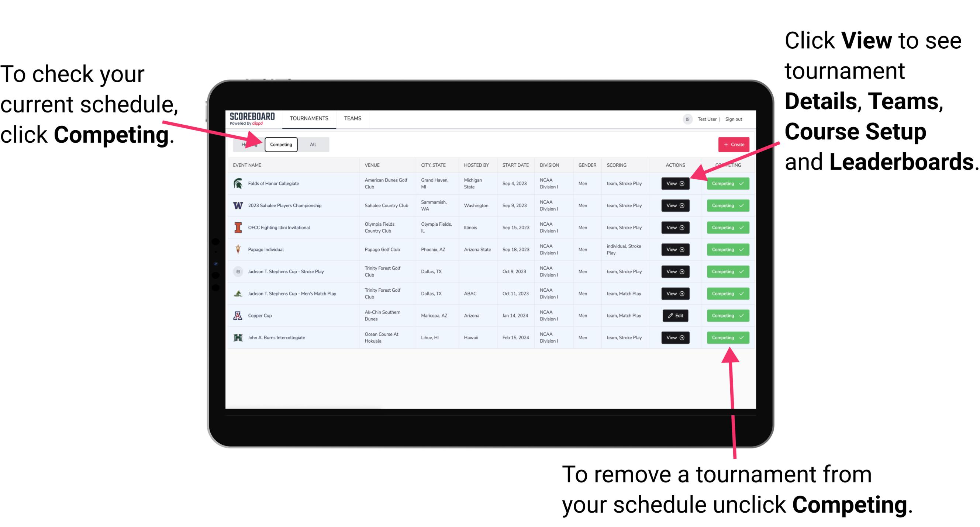
Task: Click the View icon for John A. Burns Intercollegiate
Action: 675,337
